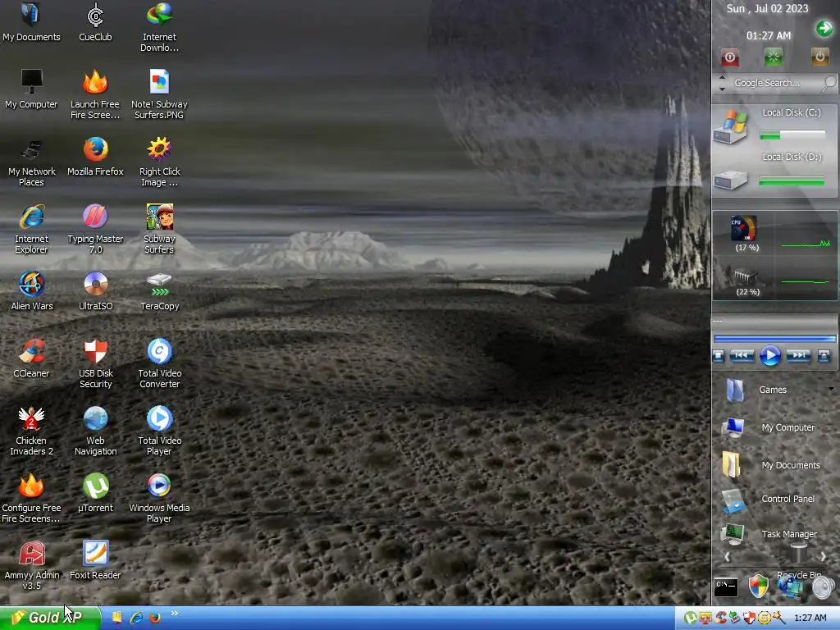This screenshot has height=630, width=840.
Task: Open the CueClub desktop shortcut
Action: click(95, 22)
